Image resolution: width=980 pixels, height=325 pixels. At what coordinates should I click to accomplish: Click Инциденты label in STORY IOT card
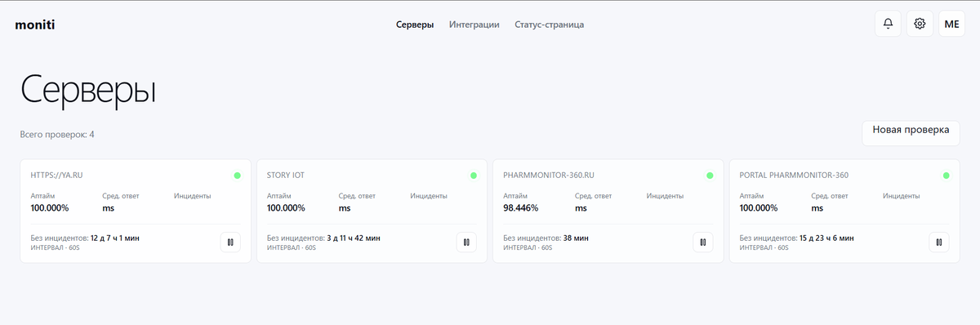(x=429, y=196)
